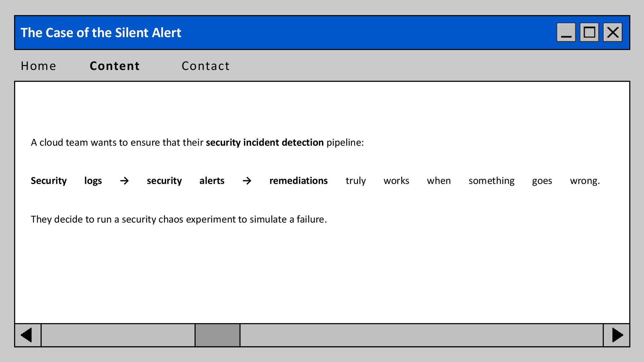Click the 'security chaos experiment' sentence

pyautogui.click(x=179, y=219)
